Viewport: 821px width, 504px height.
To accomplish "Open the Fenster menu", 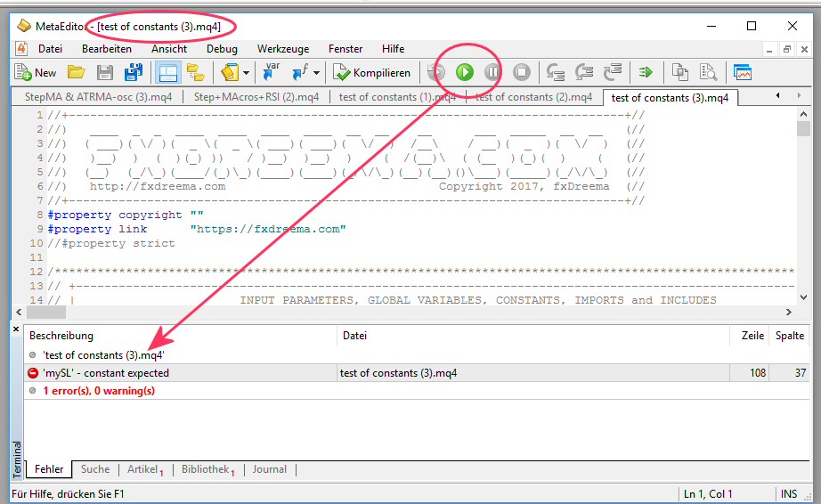I will [x=345, y=49].
